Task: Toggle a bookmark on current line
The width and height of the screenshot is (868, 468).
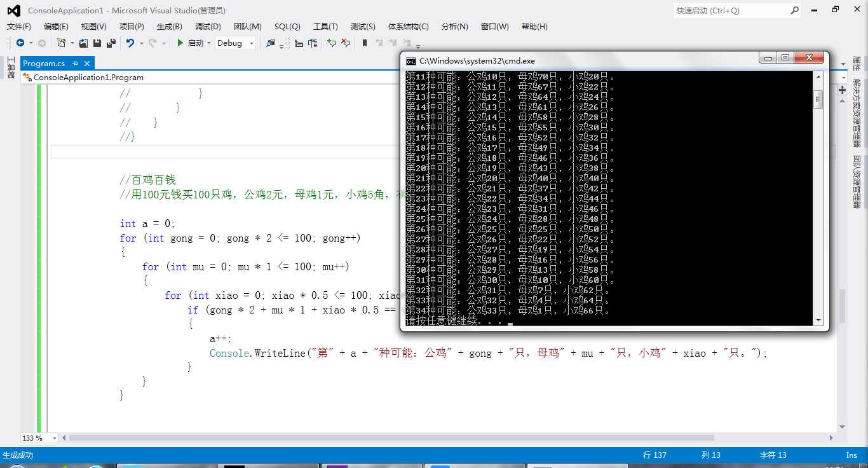Action: [365, 43]
